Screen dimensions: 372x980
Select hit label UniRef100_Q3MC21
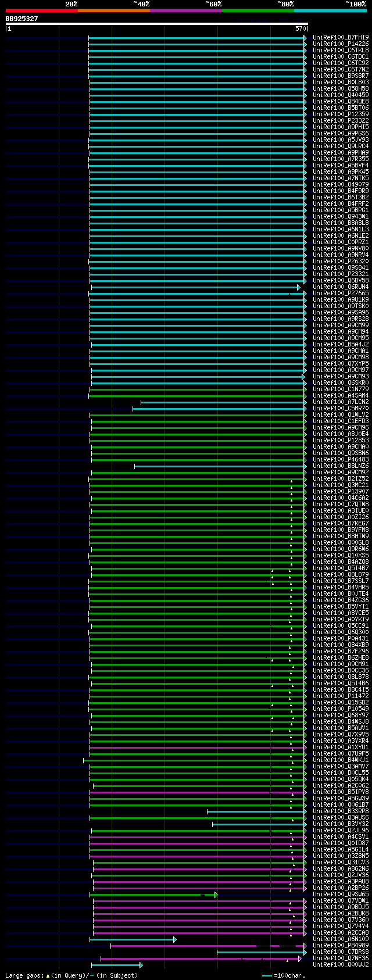[x=341, y=485]
